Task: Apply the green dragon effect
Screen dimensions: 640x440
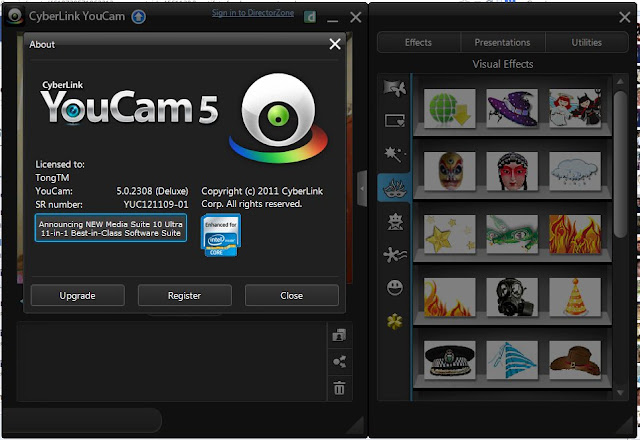Action: (x=512, y=234)
